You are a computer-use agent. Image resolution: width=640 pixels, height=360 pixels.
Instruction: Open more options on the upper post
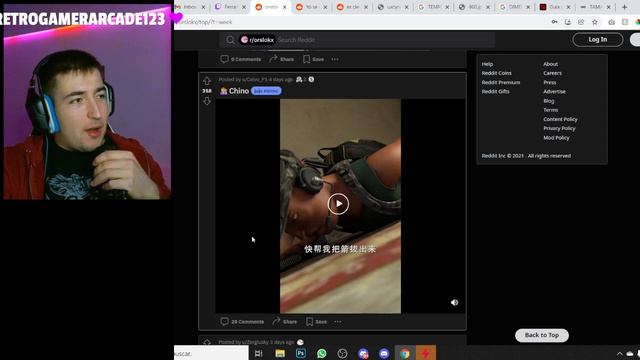(335, 59)
